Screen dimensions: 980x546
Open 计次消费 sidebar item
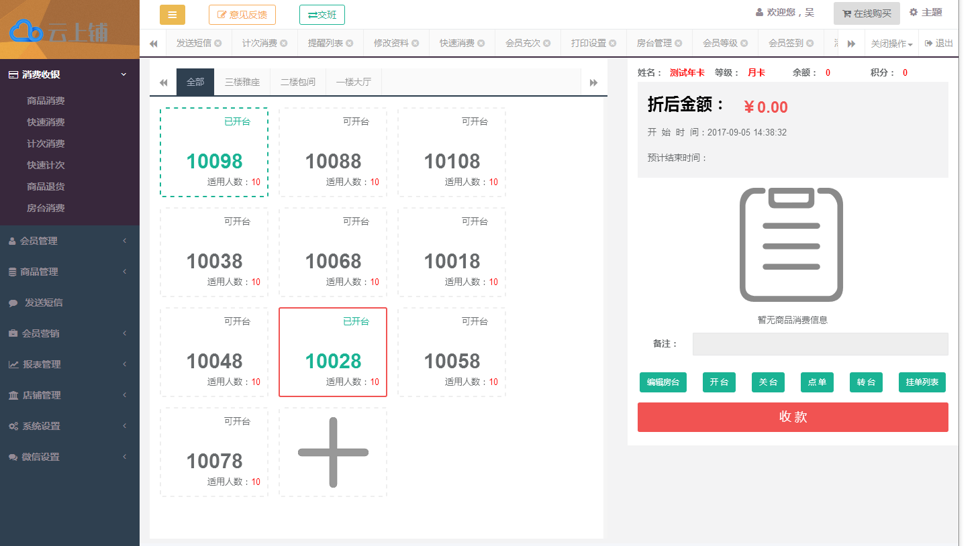[46, 144]
